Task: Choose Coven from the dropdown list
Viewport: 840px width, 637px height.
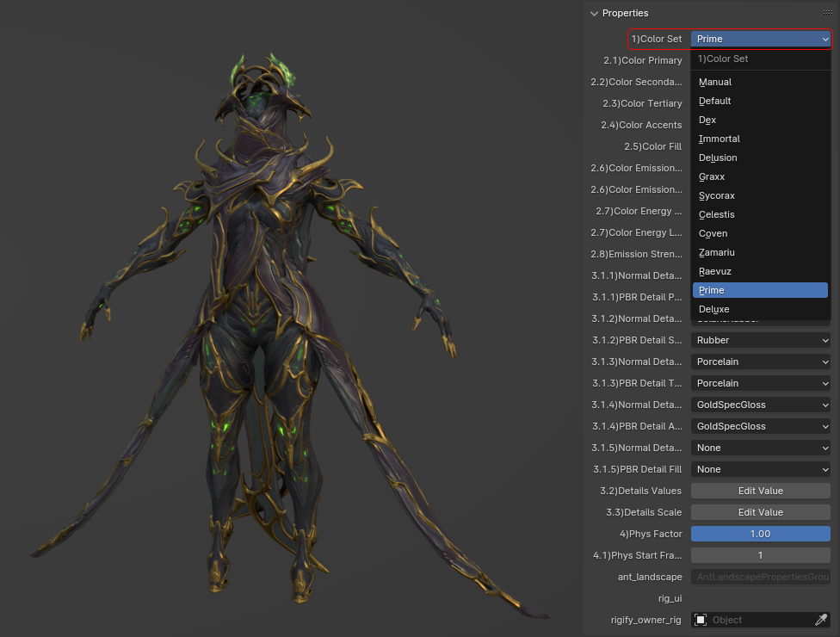Action: click(x=760, y=233)
